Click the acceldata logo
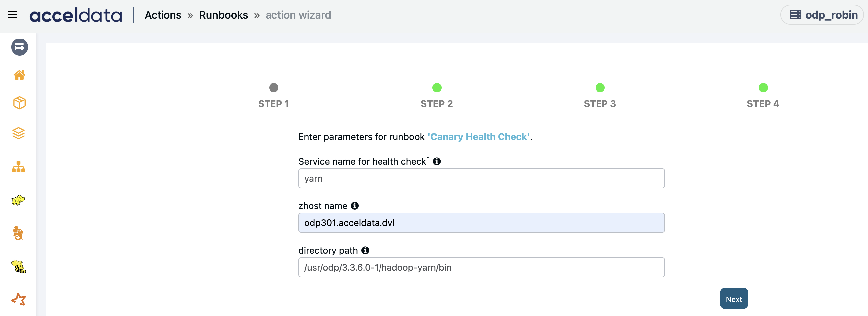 (x=75, y=15)
